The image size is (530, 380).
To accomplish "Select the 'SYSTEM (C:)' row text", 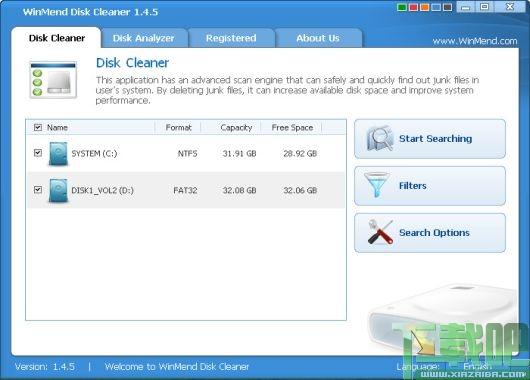I will pyautogui.click(x=94, y=153).
